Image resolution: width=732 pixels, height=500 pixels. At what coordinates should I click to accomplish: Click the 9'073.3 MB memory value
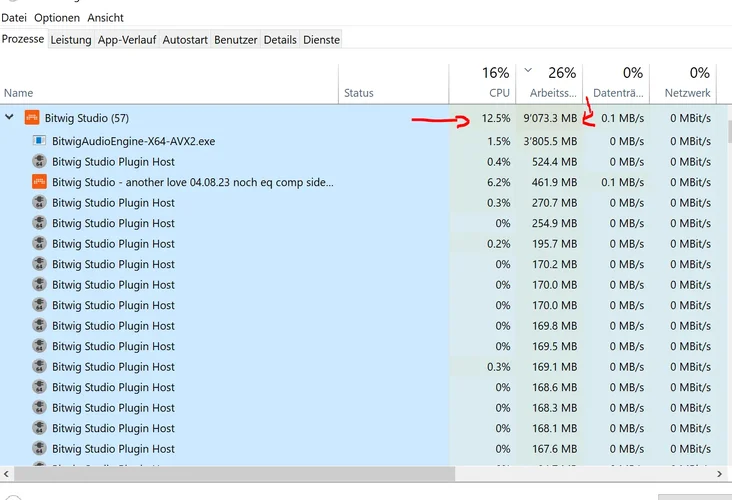(x=550, y=118)
